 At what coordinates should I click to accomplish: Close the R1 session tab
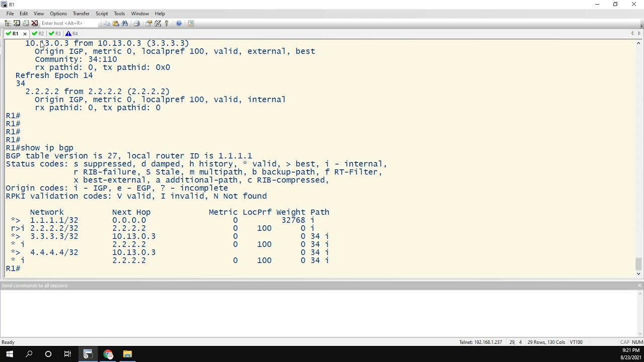pyautogui.click(x=25, y=34)
